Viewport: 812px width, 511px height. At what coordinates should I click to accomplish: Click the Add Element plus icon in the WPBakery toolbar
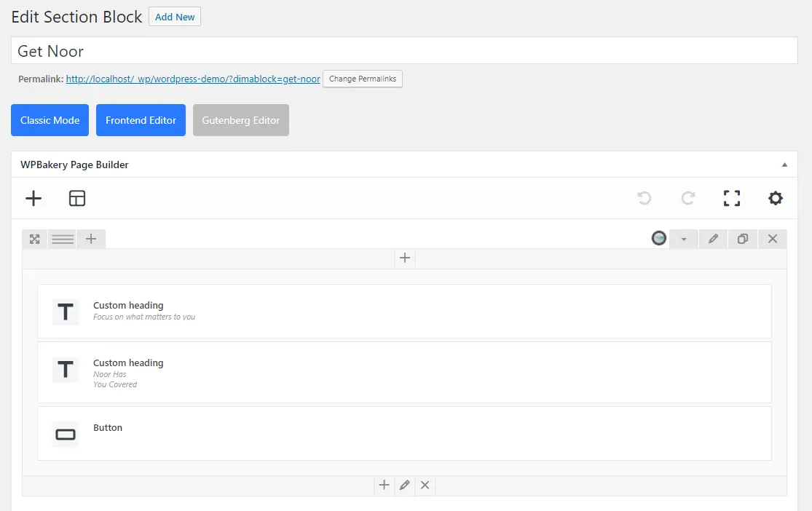33,198
